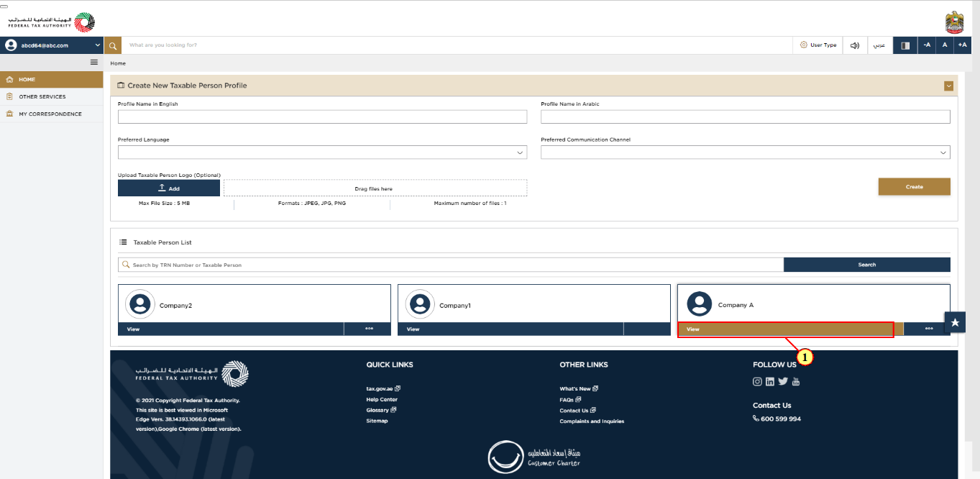Click the What are you looking for search field
980x479 pixels.
[457, 45]
